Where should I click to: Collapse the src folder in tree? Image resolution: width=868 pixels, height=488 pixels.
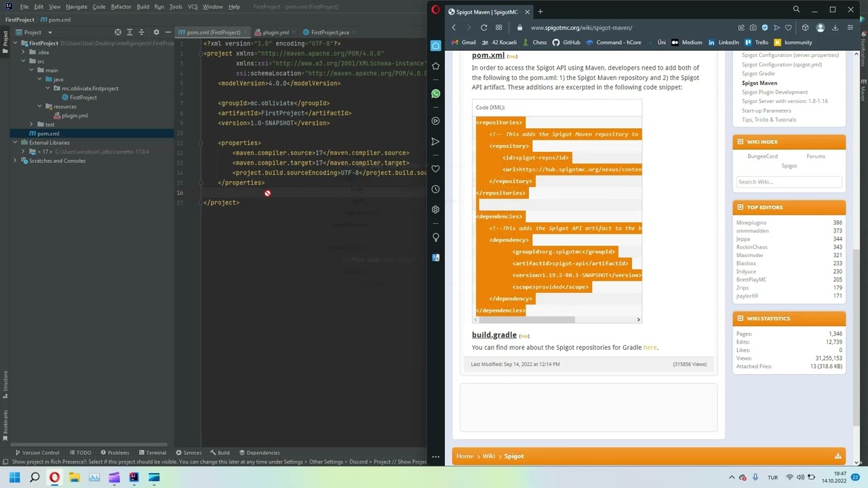[23, 61]
